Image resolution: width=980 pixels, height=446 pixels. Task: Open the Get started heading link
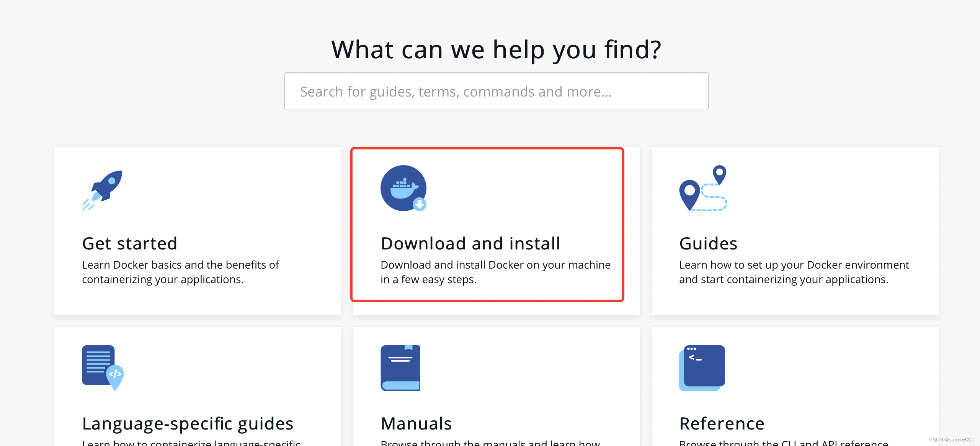pyautogui.click(x=130, y=243)
